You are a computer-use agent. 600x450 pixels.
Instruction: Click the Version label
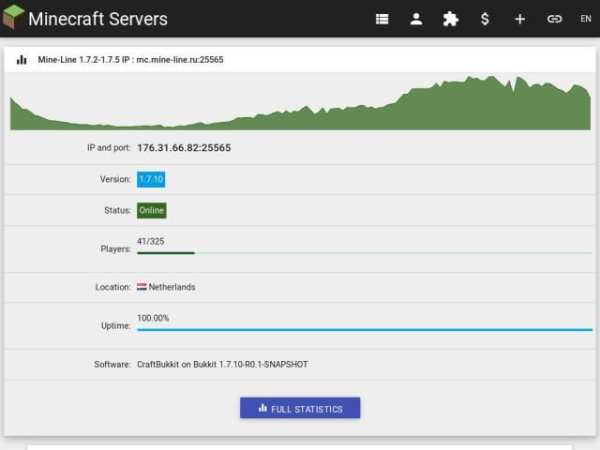[x=115, y=179]
